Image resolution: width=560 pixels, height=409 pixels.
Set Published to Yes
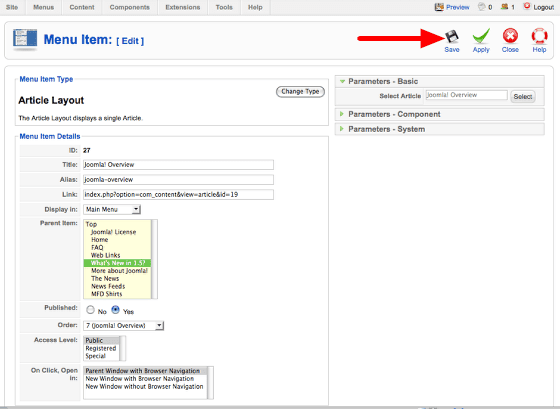pyautogui.click(x=115, y=310)
